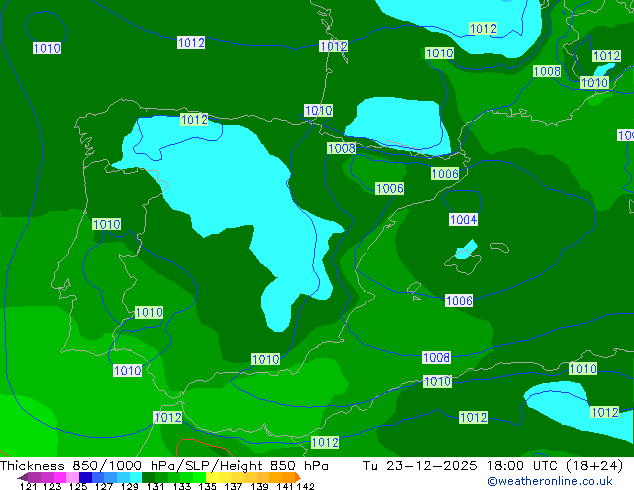Select the chart title 'Thickness 850/1000 hPa/SLP/Height 850 hPa'
Viewport: 634px width, 490px height.
tap(164, 466)
